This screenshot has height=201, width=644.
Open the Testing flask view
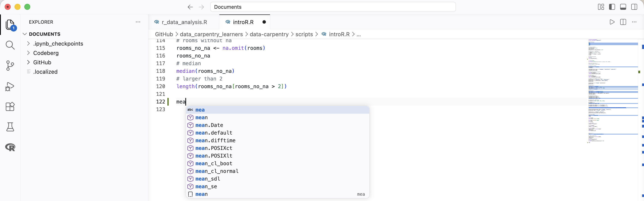pos(10,127)
